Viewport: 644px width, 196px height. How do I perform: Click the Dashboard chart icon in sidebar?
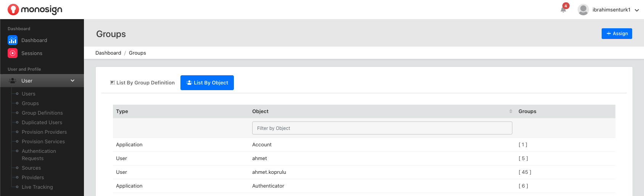pyautogui.click(x=13, y=40)
